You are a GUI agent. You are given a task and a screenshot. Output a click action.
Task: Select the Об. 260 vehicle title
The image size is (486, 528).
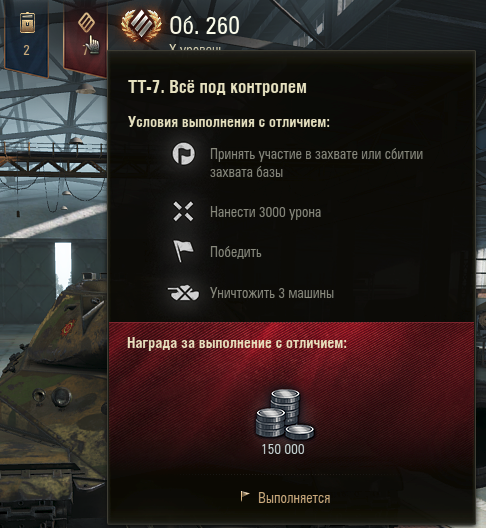[x=204, y=26]
